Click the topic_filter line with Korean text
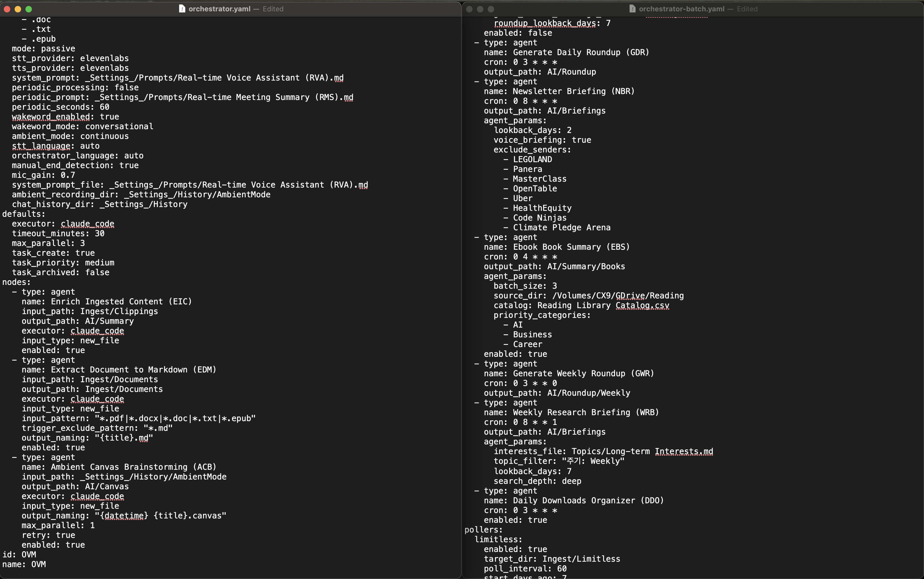 tap(559, 461)
